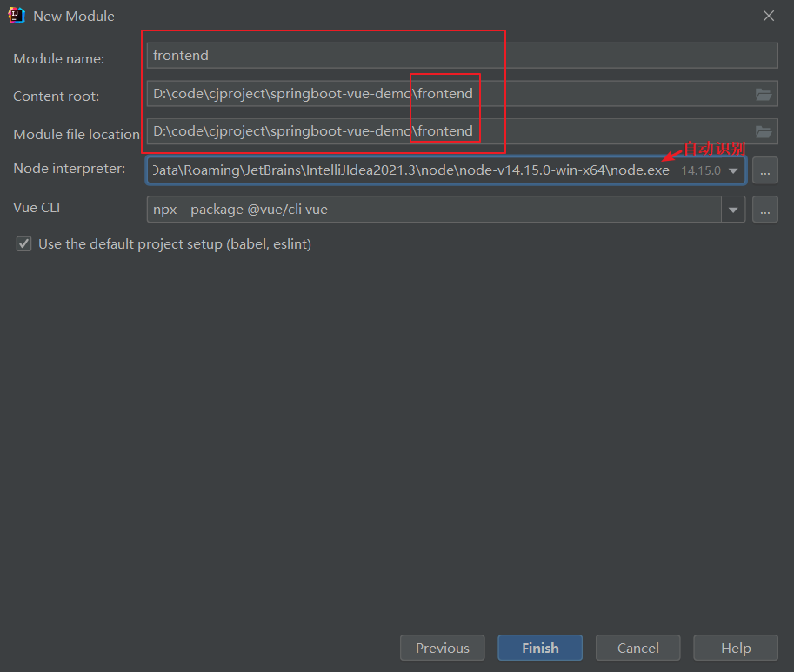The width and height of the screenshot is (794, 672).
Task: Toggle Use the default project setup checkbox
Action: [23, 244]
